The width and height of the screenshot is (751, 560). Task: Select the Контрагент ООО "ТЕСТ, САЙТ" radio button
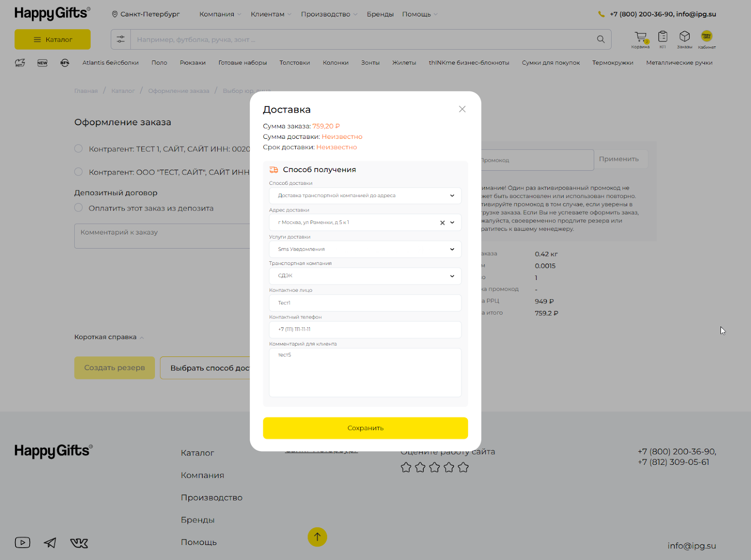pos(78,172)
